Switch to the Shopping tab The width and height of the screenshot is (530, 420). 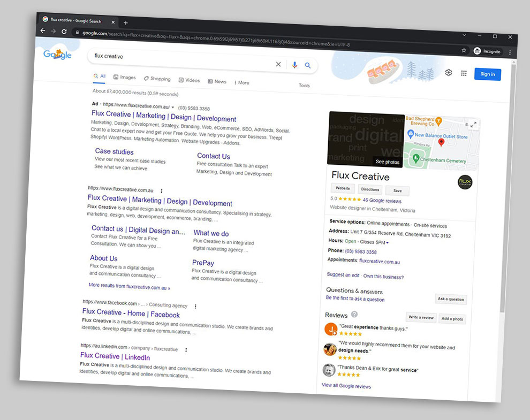tap(157, 79)
